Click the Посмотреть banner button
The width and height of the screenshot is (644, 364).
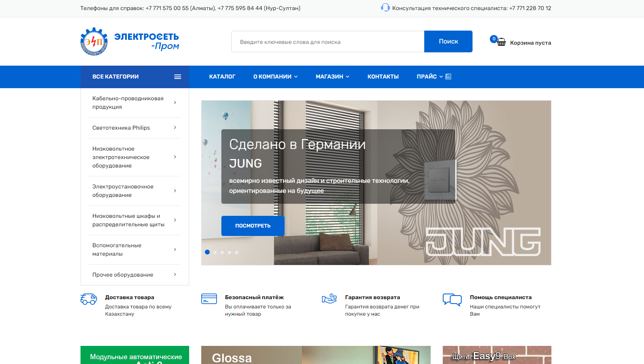(x=253, y=226)
